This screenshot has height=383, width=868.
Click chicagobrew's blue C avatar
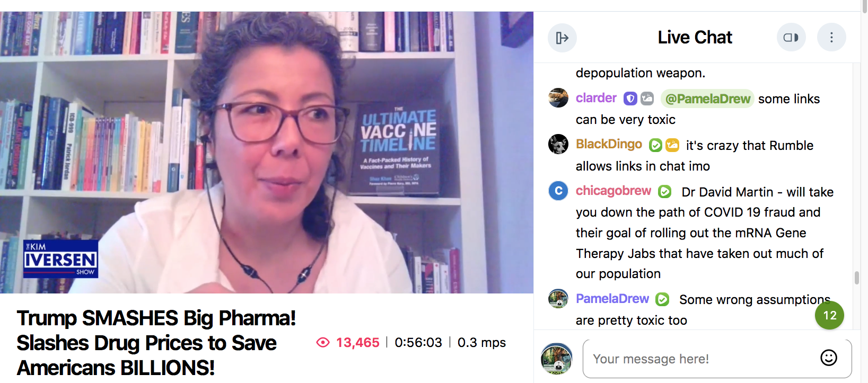point(558,191)
